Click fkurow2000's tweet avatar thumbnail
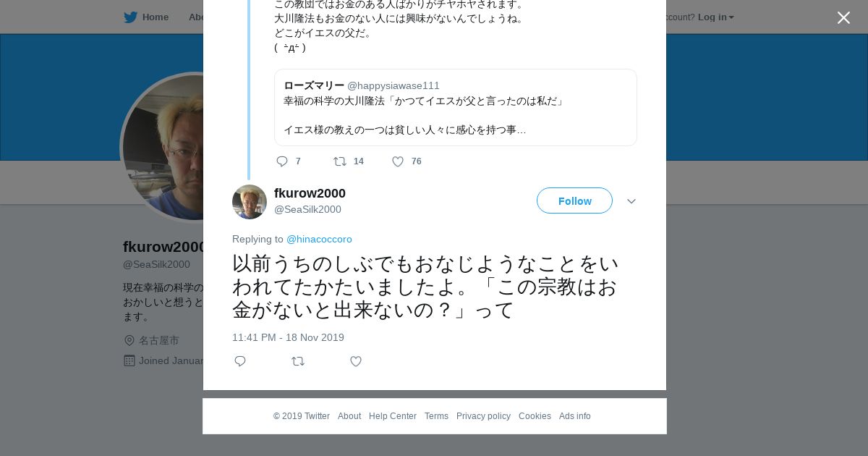This screenshot has height=456, width=868. [x=250, y=202]
